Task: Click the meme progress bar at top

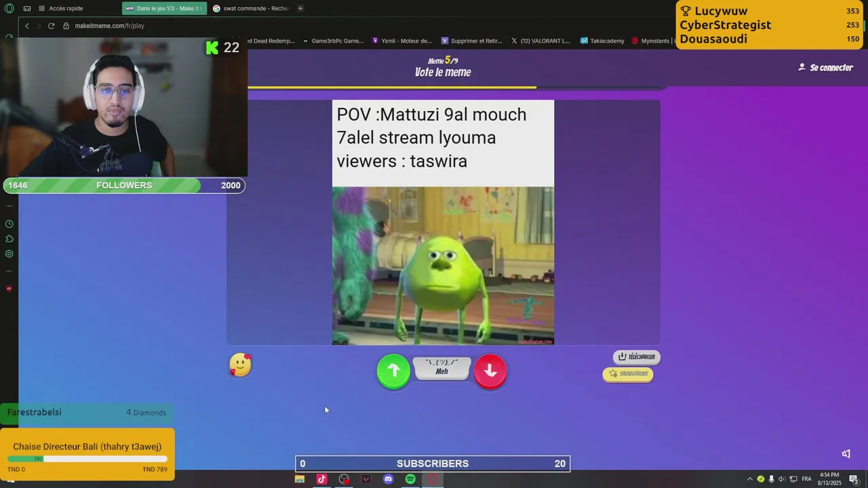Action: (454, 87)
